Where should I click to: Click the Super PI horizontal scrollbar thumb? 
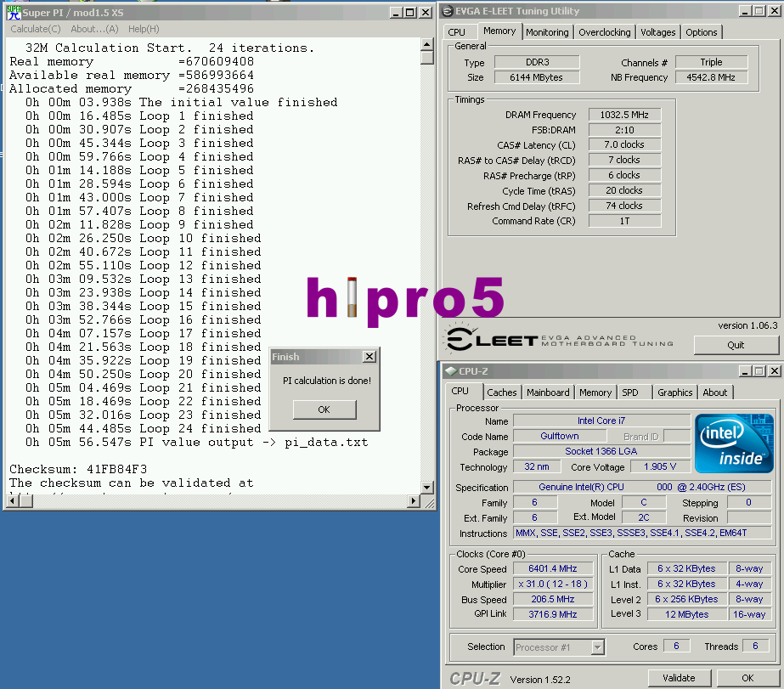coord(26,500)
